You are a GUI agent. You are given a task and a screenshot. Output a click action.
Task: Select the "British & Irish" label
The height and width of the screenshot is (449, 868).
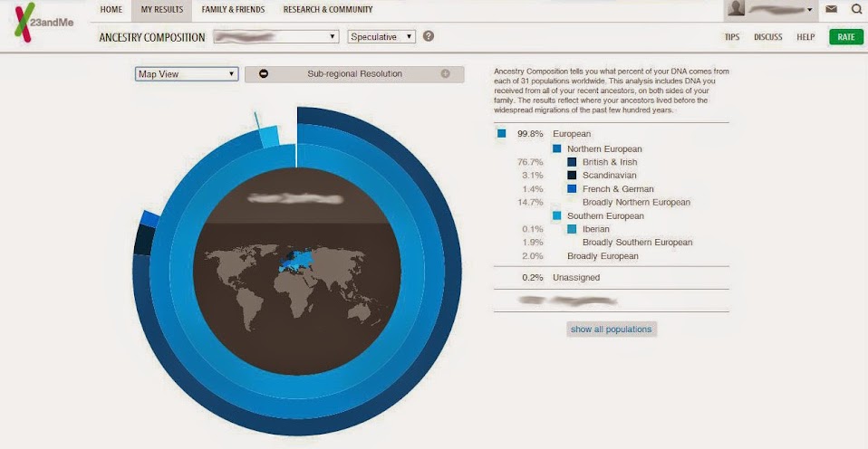610,162
